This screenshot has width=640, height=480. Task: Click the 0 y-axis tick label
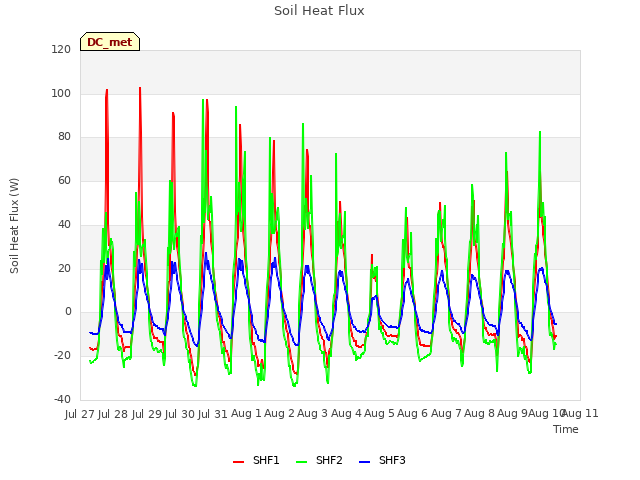[x=68, y=312]
